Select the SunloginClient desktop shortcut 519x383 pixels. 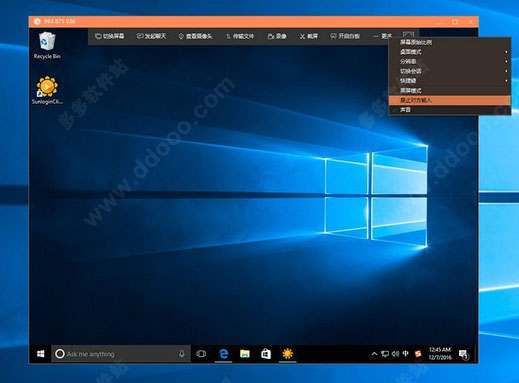(x=47, y=90)
